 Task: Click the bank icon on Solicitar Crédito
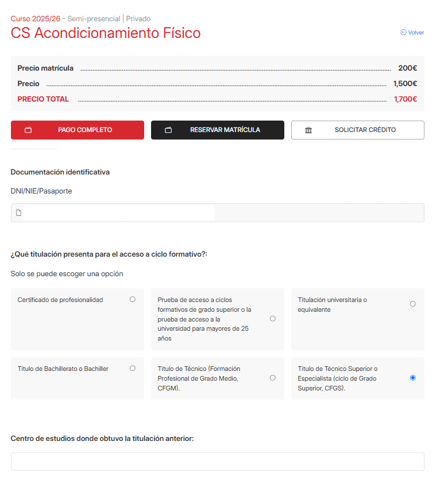[x=308, y=130]
